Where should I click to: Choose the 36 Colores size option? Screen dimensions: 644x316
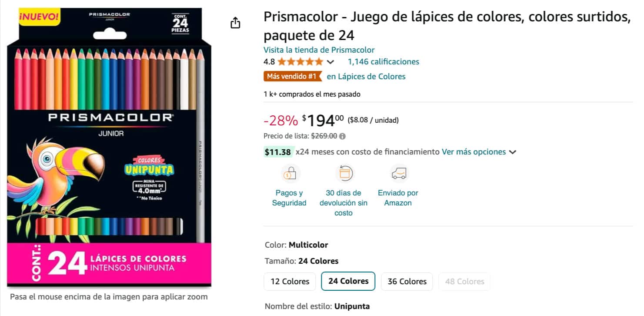coord(407,282)
